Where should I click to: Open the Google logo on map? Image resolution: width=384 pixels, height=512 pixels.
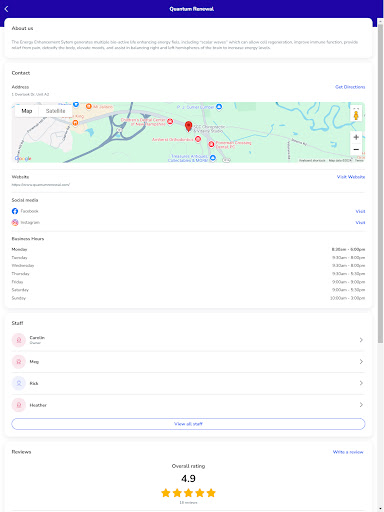click(x=23, y=158)
